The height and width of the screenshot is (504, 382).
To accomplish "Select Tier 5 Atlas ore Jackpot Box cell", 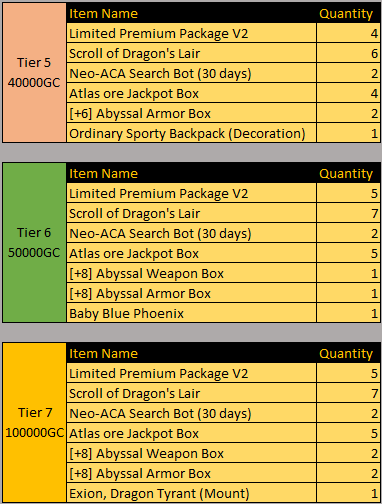I will (x=191, y=93).
